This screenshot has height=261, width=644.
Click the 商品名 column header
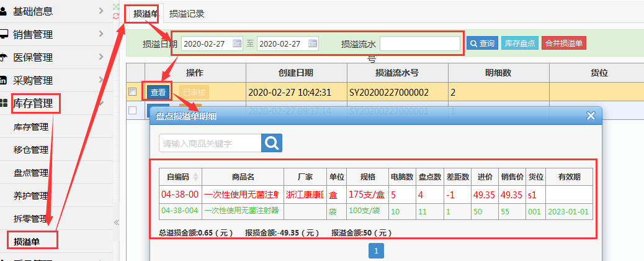(243, 177)
